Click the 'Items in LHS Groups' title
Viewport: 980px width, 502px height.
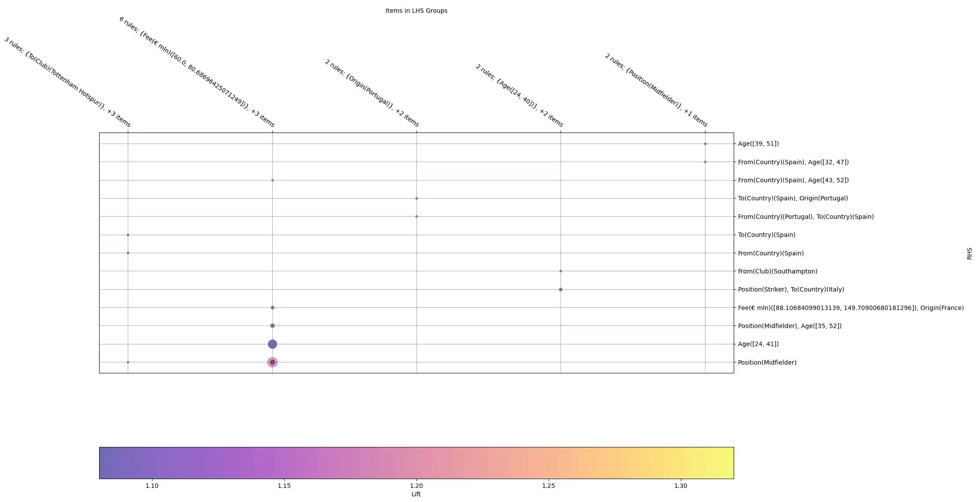(x=416, y=11)
